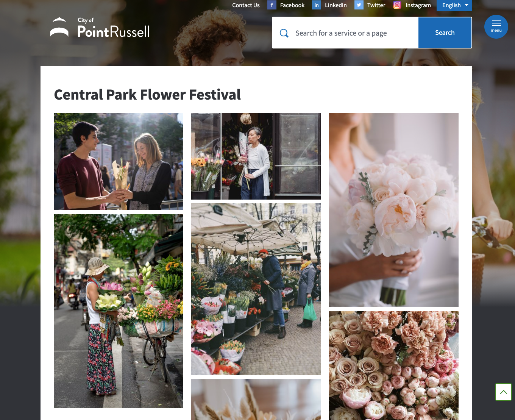Click the Twitter bird icon
The height and width of the screenshot is (420, 515).
pos(359,5)
